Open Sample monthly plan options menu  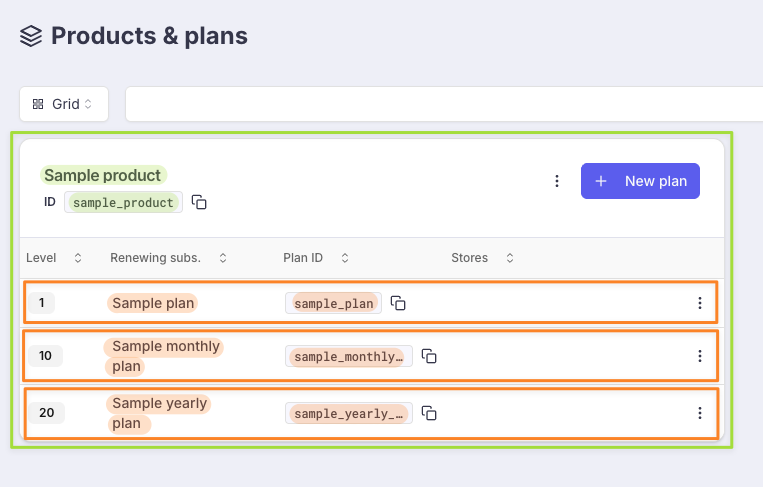click(x=700, y=356)
